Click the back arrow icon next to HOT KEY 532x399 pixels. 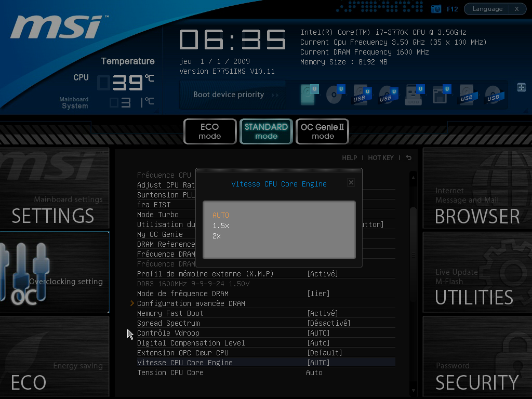(408, 158)
